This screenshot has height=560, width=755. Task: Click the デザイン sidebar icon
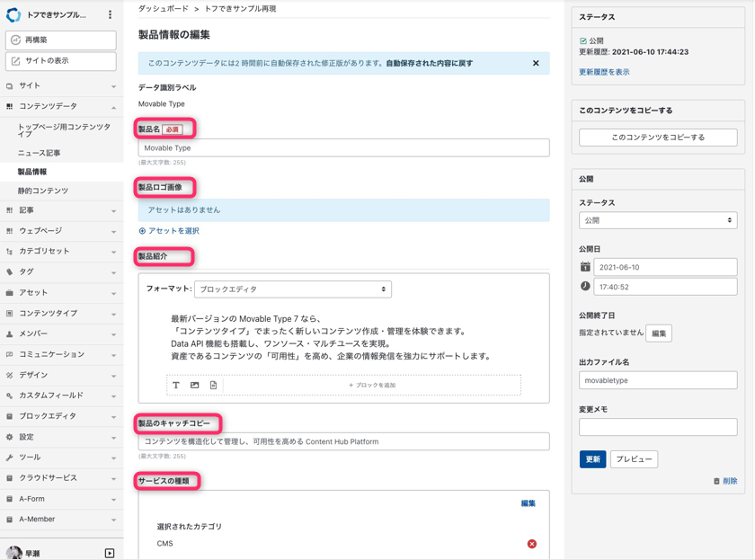9,375
